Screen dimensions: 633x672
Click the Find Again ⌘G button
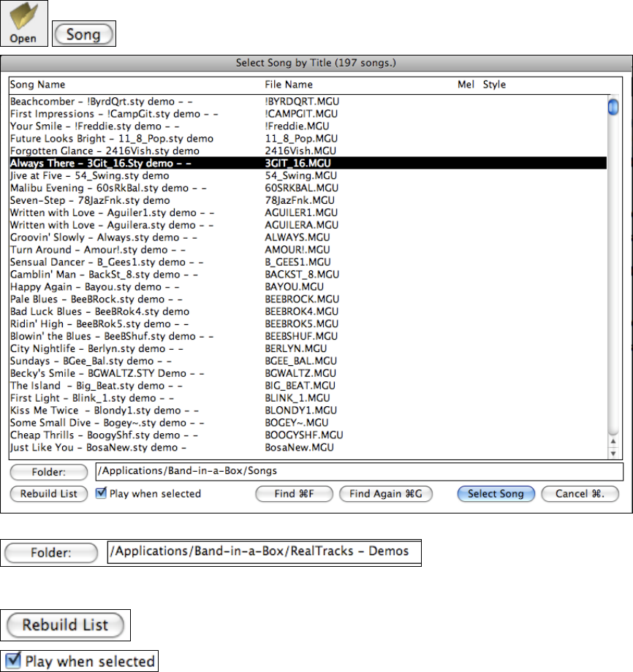tap(385, 494)
